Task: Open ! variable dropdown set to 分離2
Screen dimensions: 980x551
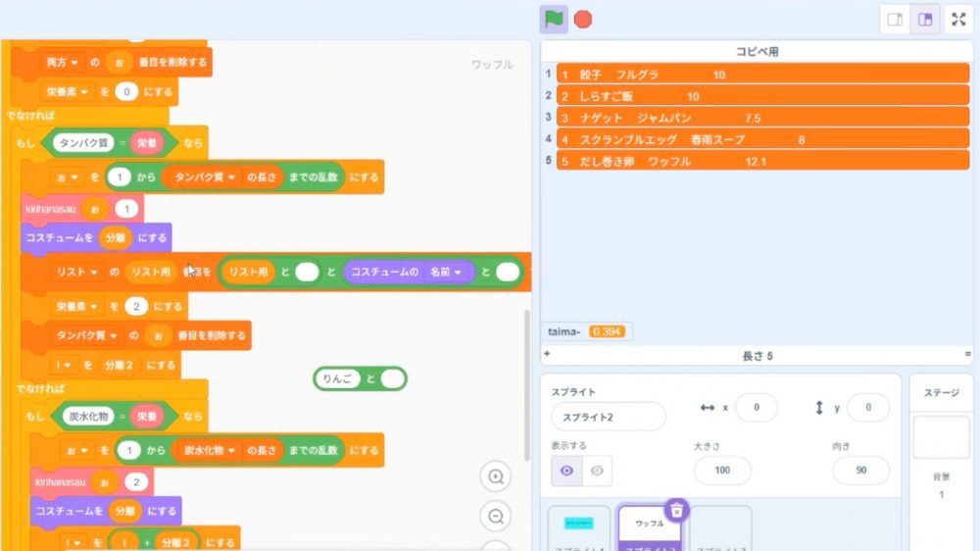Action: point(63,366)
